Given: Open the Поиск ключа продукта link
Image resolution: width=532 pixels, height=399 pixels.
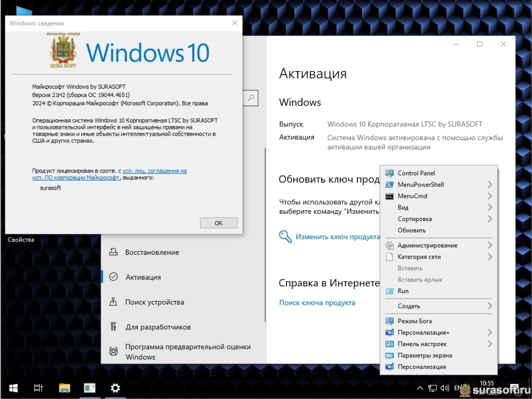Looking at the screenshot, I should tap(317, 303).
